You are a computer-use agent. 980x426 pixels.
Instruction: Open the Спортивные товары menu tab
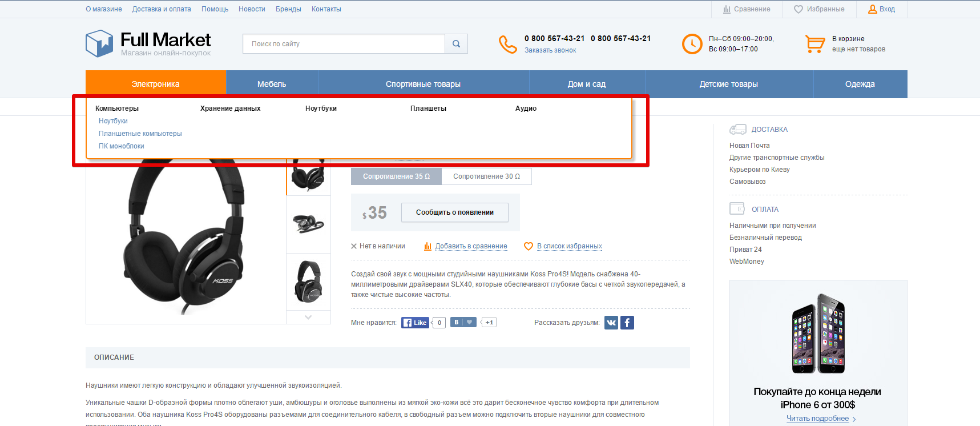423,84
